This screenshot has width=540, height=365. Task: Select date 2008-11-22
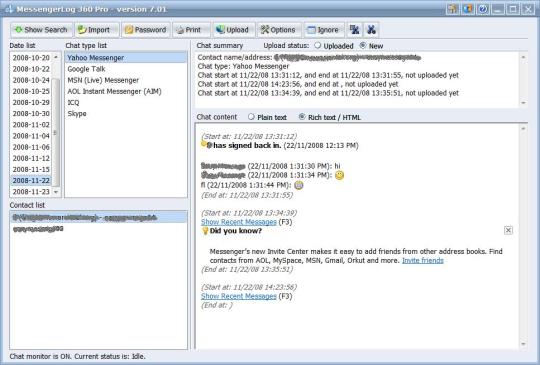click(31, 180)
